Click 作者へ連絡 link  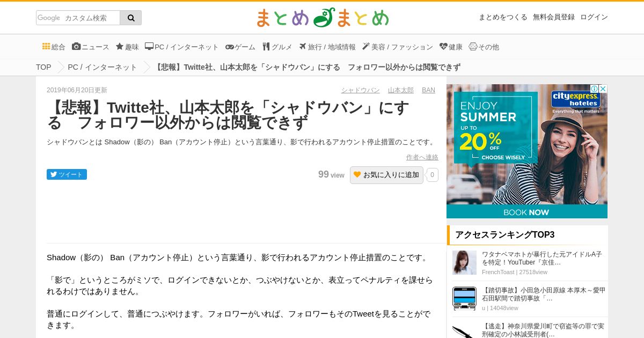click(x=422, y=157)
